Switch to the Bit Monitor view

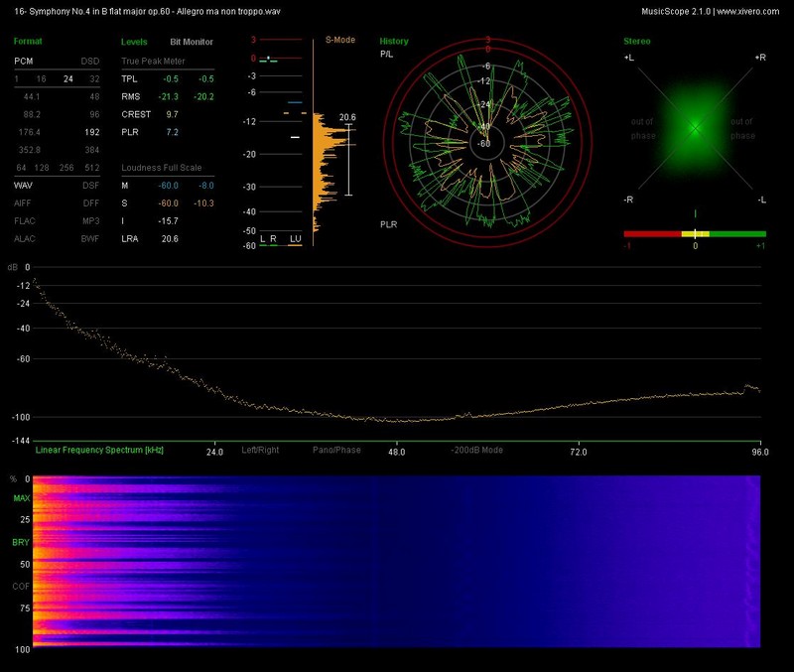(x=192, y=42)
